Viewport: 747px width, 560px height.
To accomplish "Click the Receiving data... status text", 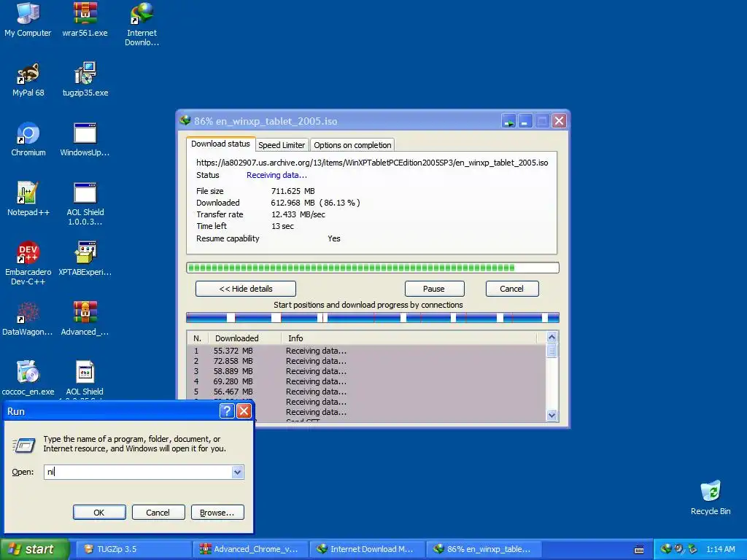I will pyautogui.click(x=276, y=175).
